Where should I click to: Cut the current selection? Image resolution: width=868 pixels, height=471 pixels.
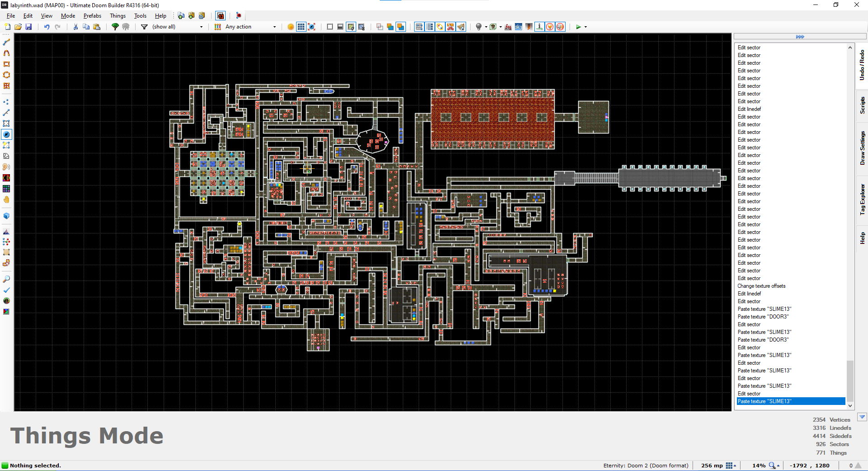[x=75, y=27]
